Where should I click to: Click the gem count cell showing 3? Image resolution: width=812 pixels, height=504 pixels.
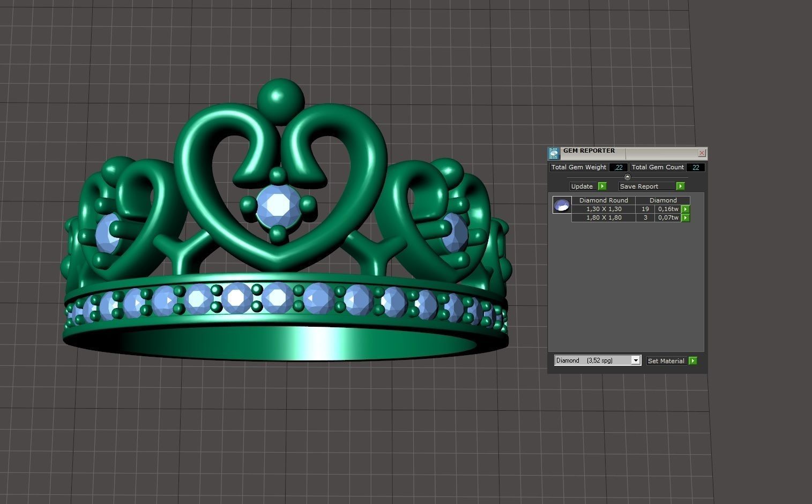645,218
